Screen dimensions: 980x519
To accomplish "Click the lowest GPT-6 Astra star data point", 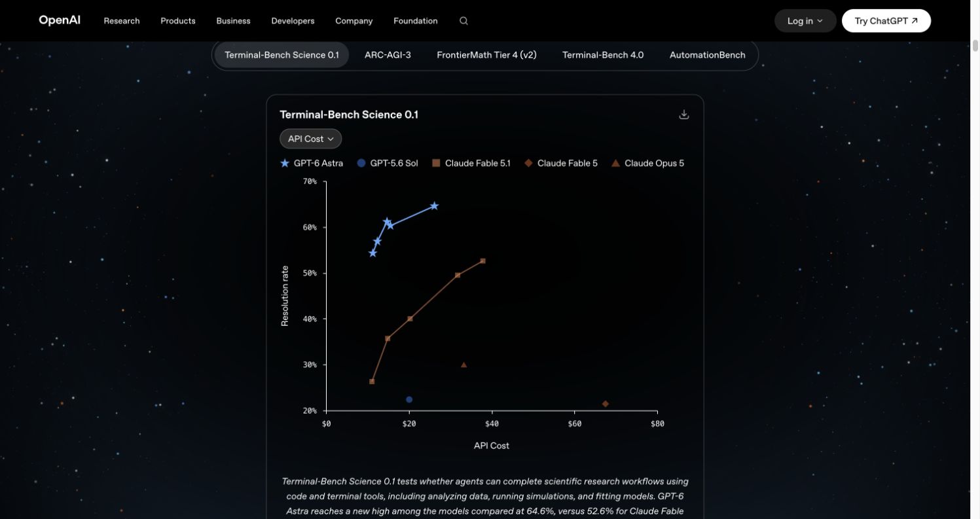I will [372, 253].
